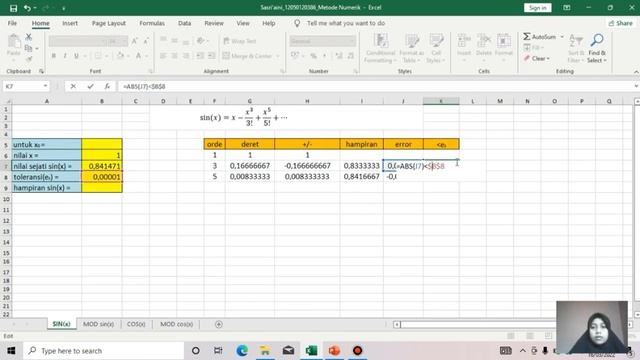
Task: Click the Sign in button
Action: 538,8
